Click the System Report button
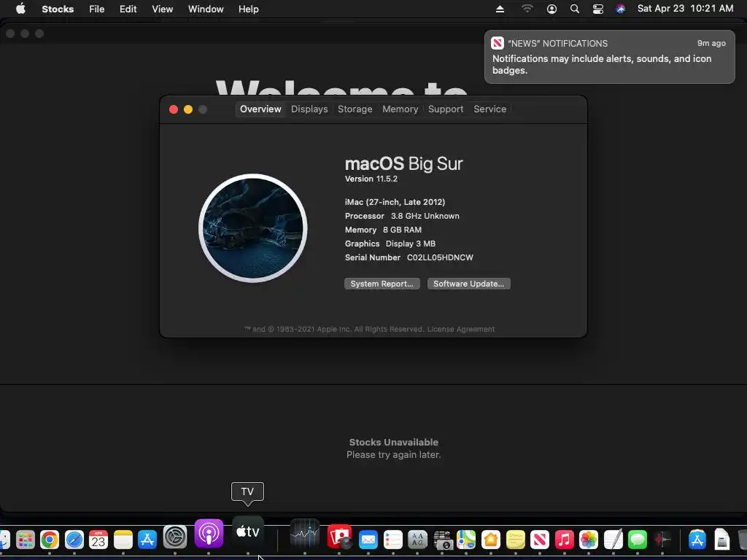The image size is (747, 560). pos(382,284)
